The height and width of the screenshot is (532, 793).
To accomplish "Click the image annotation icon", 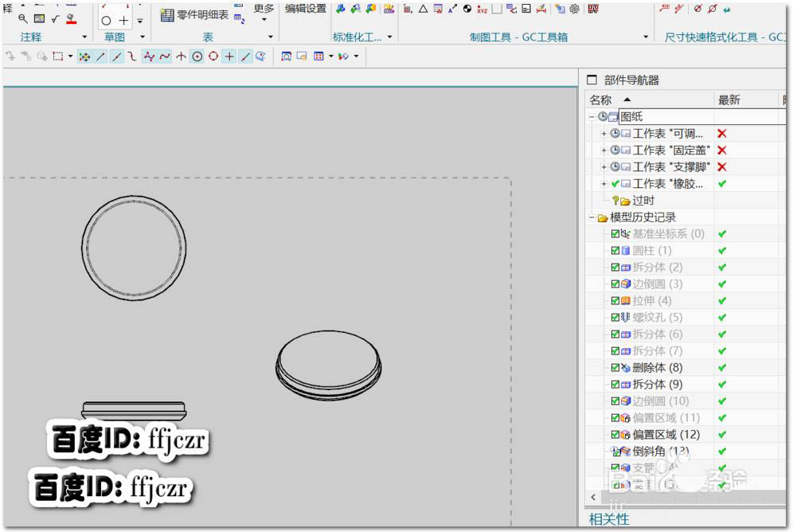I will 39,18.
